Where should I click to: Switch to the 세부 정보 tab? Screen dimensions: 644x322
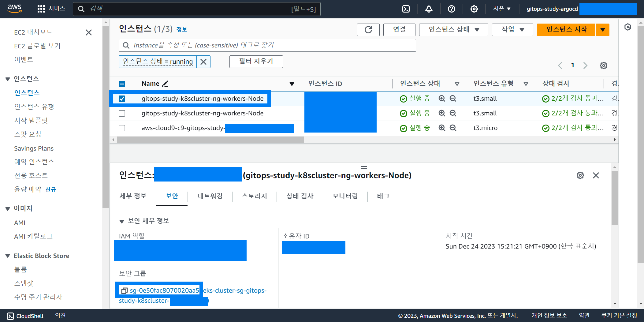tap(133, 196)
